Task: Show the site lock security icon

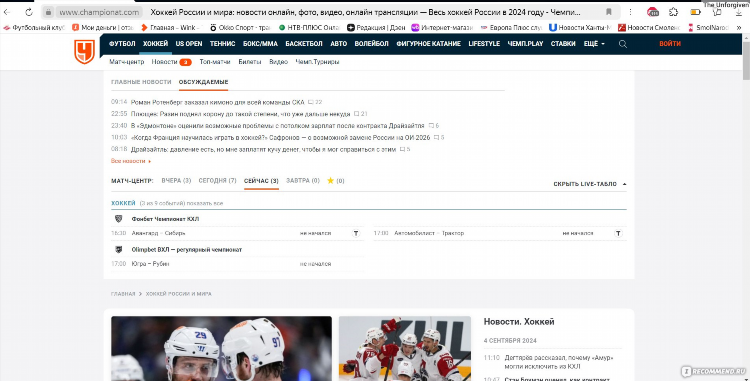Action: (48, 12)
